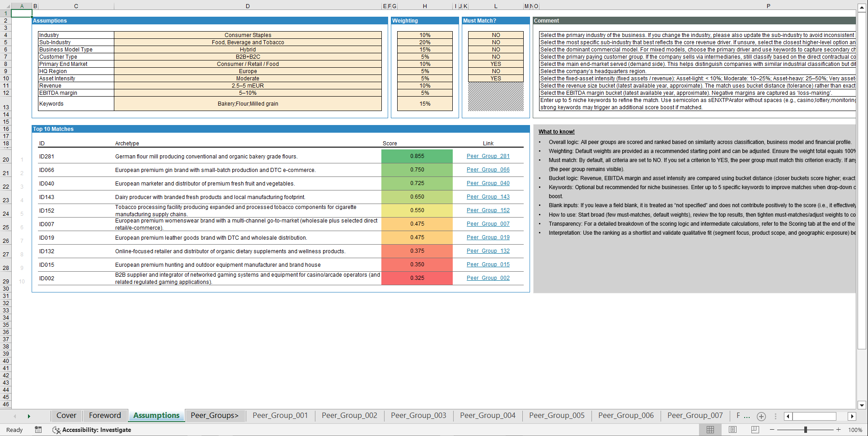Switch to the Peer_Group_004 sheet

point(487,415)
